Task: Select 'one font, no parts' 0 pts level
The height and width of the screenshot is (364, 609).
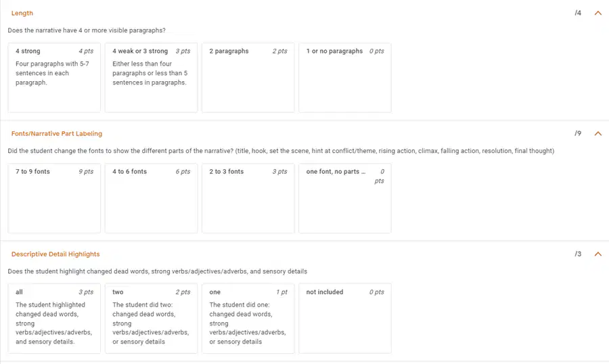Action: [345, 198]
